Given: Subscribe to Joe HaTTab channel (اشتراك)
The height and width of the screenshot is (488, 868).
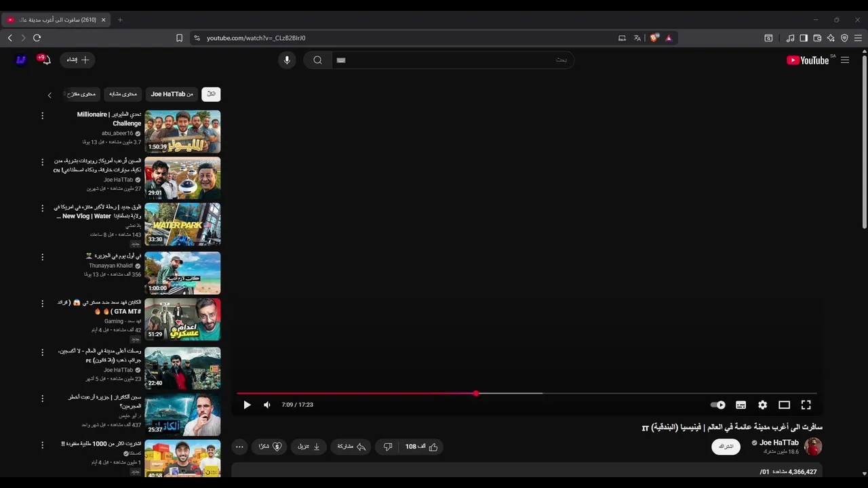Looking at the screenshot, I should pyautogui.click(x=726, y=447).
